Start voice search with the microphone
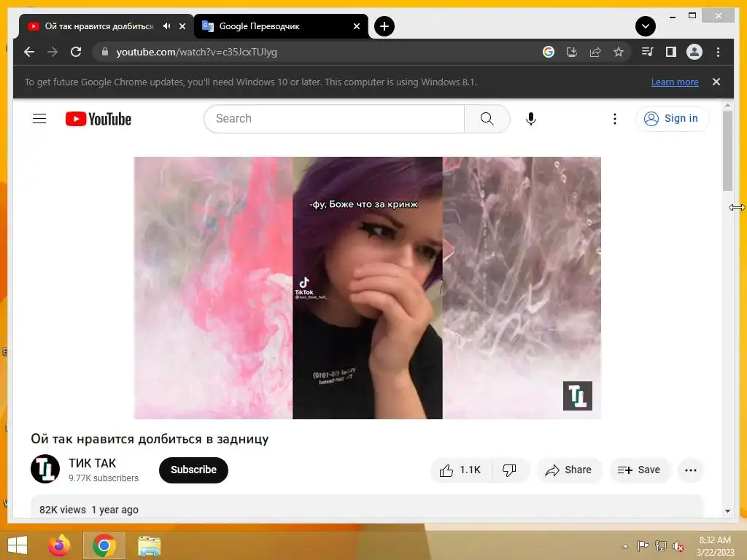Image resolution: width=747 pixels, height=560 pixels. click(x=531, y=119)
